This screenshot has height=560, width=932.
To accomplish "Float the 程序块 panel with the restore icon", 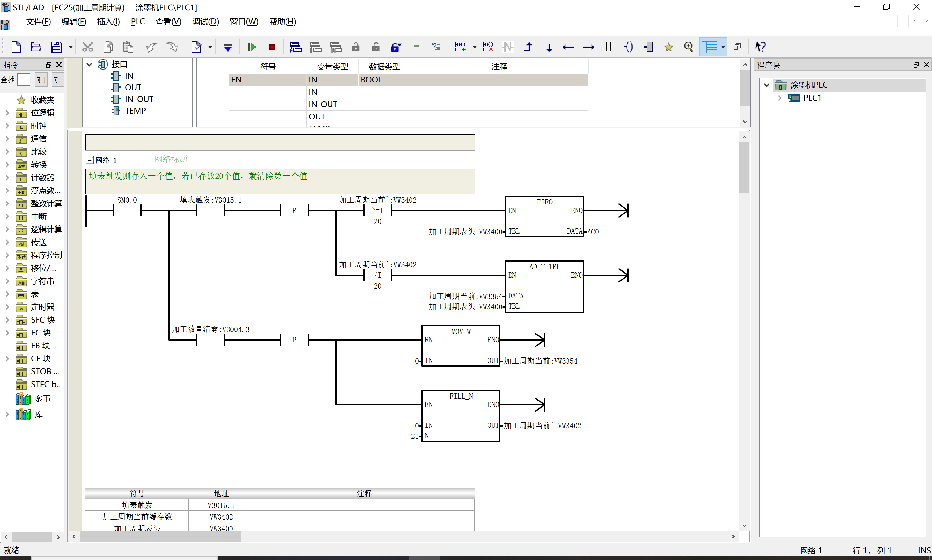I will pos(916,65).
